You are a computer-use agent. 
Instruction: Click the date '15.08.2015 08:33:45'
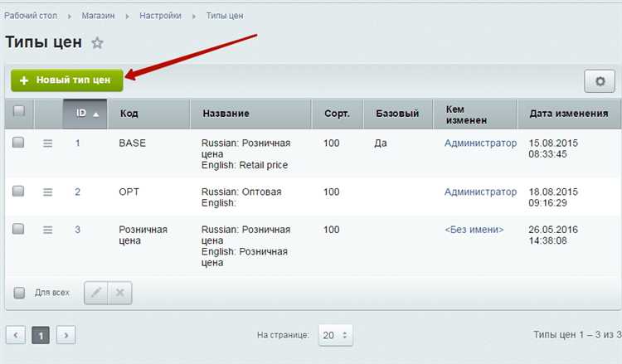tap(553, 148)
